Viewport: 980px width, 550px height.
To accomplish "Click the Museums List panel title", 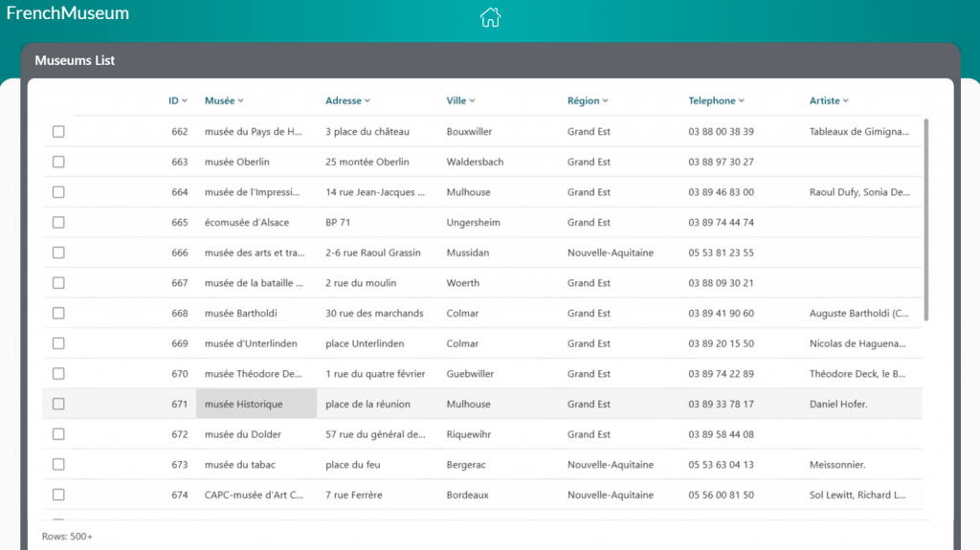I will [75, 60].
